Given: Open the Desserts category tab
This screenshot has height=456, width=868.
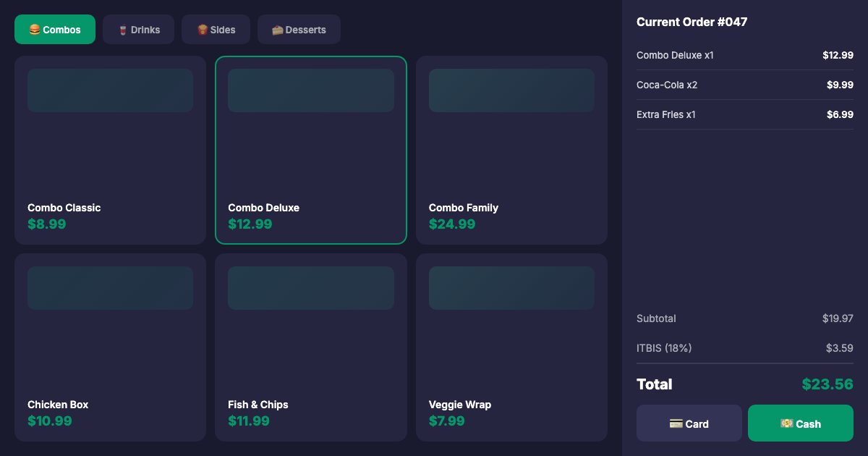Looking at the screenshot, I should [299, 30].
